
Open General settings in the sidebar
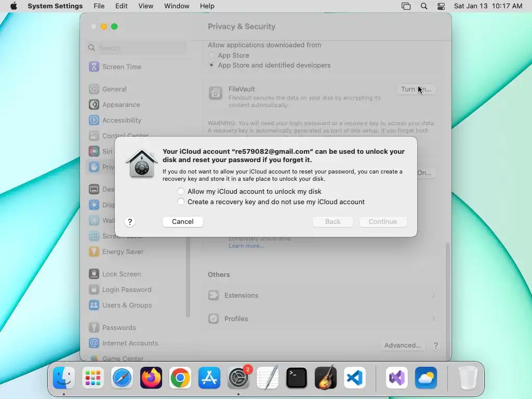[114, 89]
